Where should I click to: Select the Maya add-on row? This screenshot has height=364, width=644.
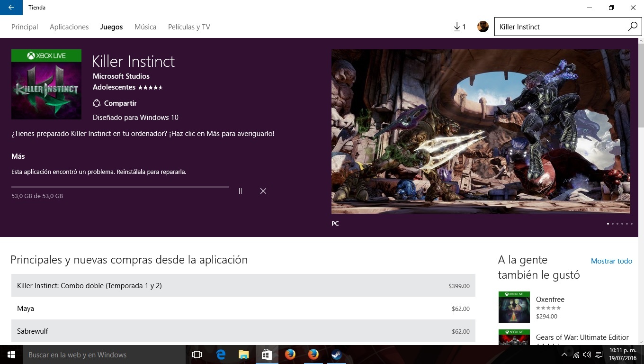tap(243, 309)
